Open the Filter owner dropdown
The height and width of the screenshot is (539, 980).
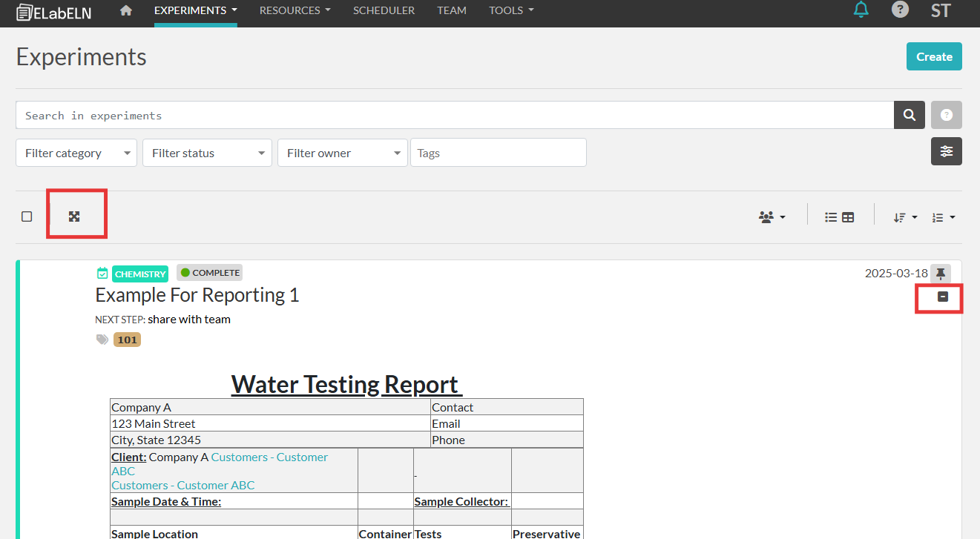[342, 153]
